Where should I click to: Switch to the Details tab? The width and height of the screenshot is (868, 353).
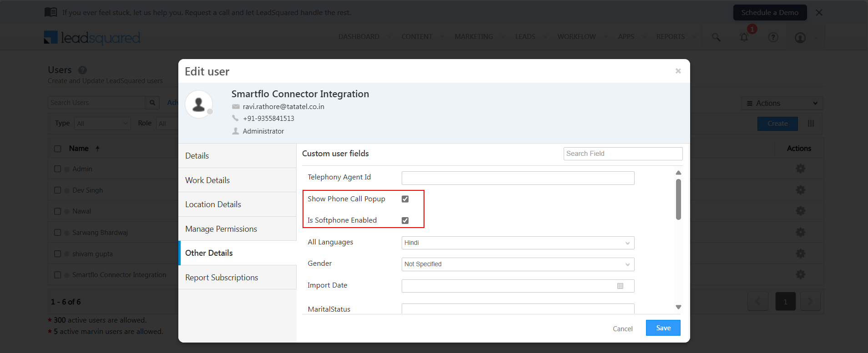pos(237,156)
